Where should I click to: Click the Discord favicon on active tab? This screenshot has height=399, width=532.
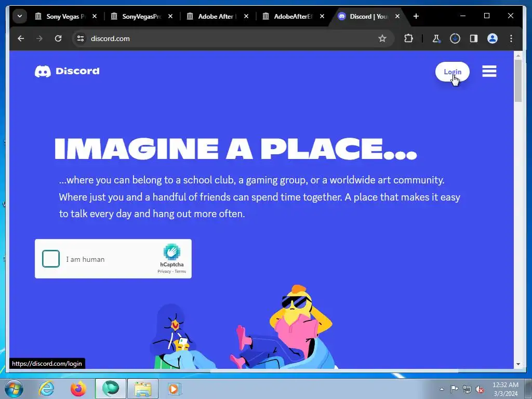(x=342, y=16)
